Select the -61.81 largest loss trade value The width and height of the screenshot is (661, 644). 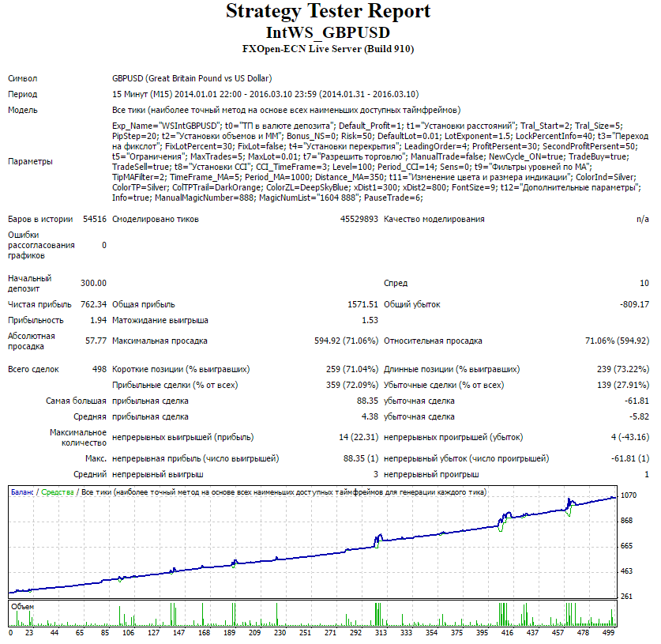click(637, 401)
